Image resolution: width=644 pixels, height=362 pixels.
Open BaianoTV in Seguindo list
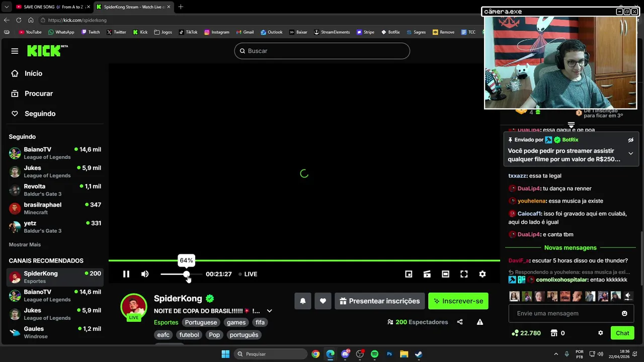[55, 153]
